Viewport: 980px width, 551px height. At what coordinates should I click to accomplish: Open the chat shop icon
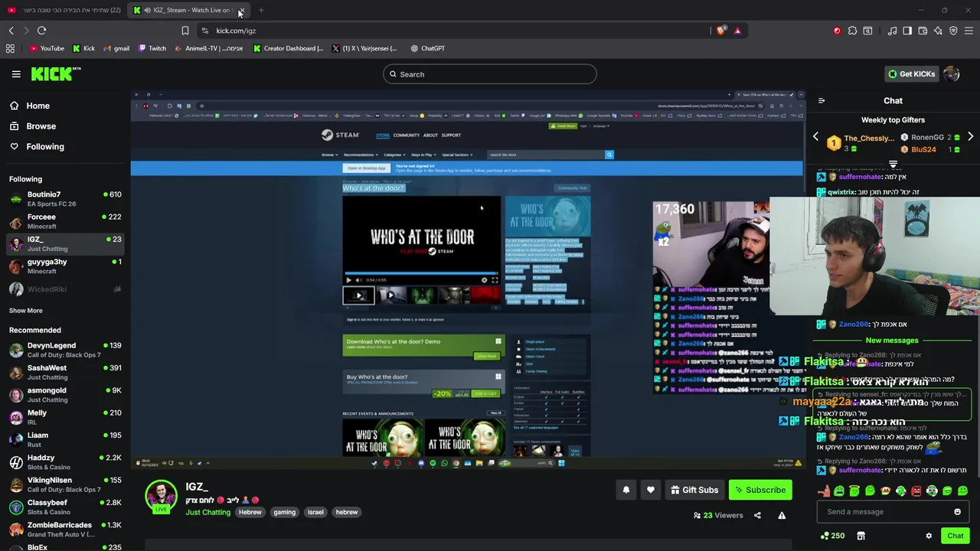tap(861, 536)
